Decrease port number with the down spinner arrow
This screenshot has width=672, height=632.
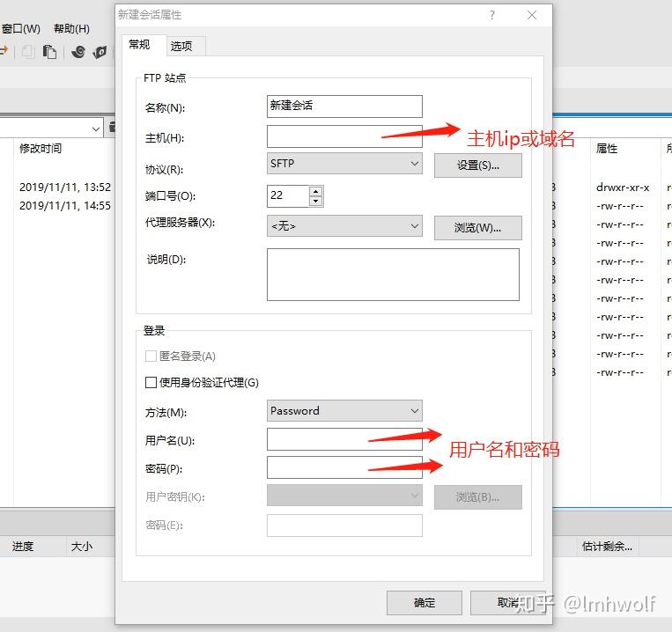pyautogui.click(x=316, y=201)
